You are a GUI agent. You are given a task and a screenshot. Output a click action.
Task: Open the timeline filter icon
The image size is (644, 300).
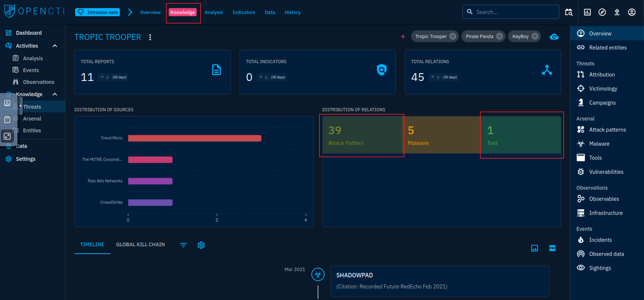(x=183, y=245)
